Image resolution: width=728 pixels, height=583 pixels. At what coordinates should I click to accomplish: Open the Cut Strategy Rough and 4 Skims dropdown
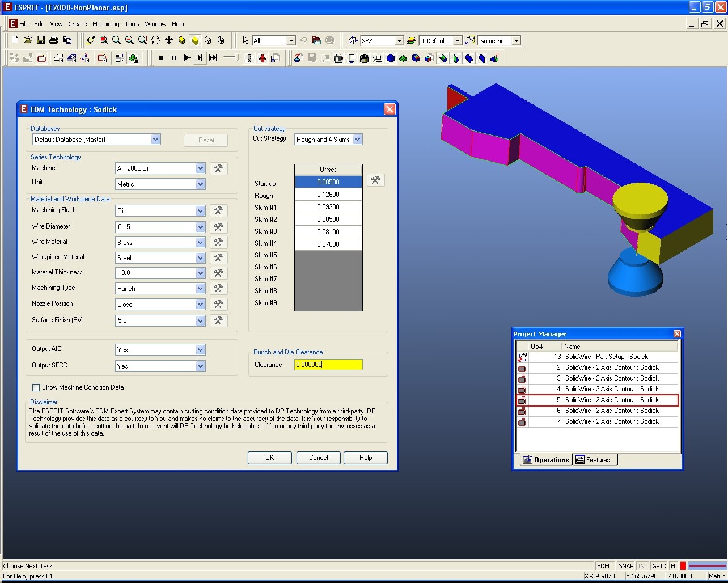point(357,139)
